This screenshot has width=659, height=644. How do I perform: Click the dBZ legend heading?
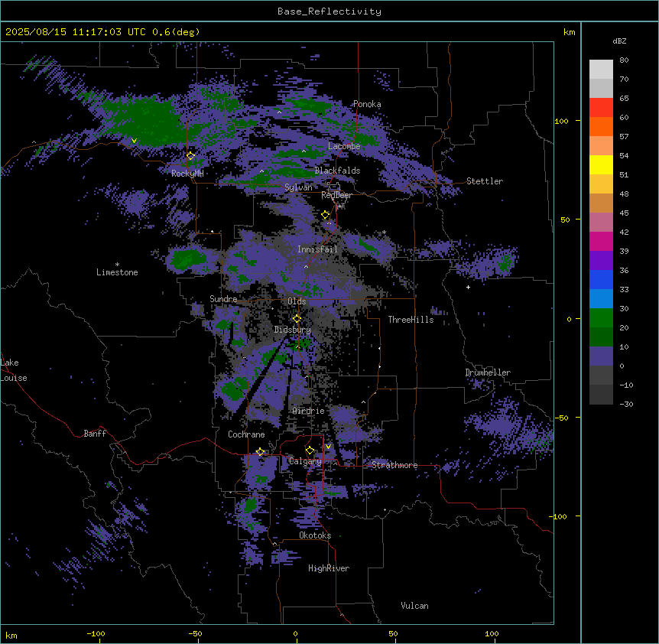[619, 41]
